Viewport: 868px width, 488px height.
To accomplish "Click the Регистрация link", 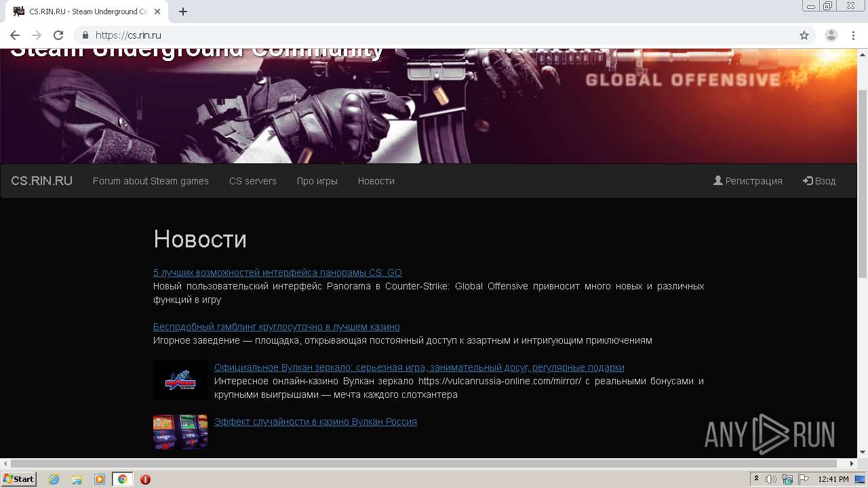I will 748,181.
